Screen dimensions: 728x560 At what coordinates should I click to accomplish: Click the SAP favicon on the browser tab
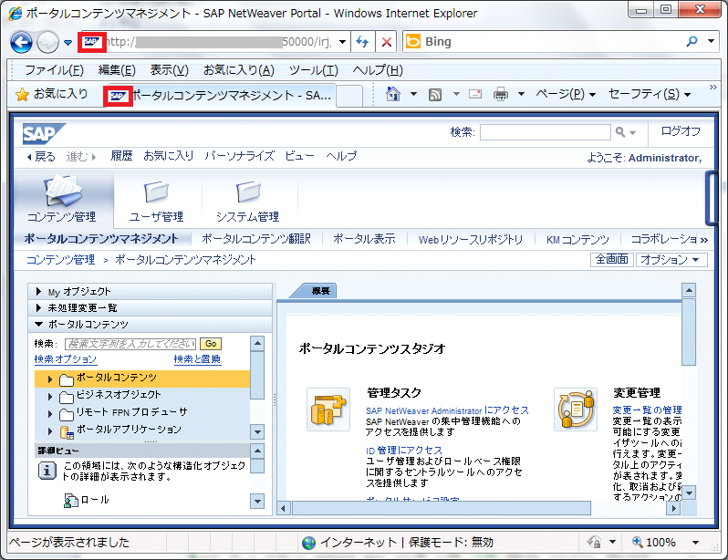pos(118,96)
